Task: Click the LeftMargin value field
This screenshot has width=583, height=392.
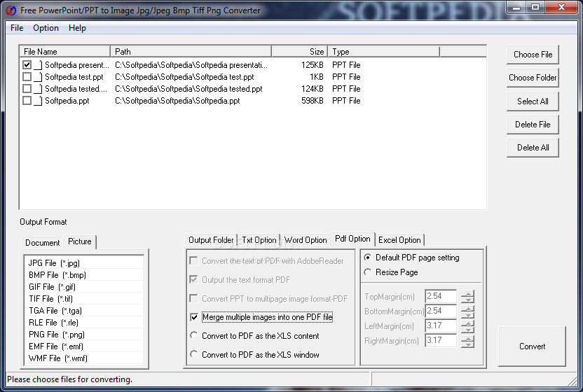Action: (x=441, y=325)
